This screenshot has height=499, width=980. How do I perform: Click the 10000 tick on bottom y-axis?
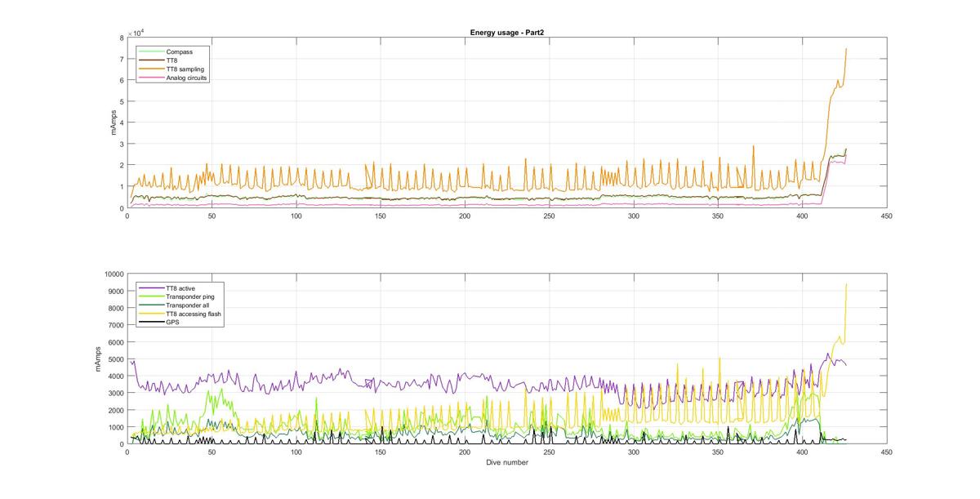(x=114, y=274)
